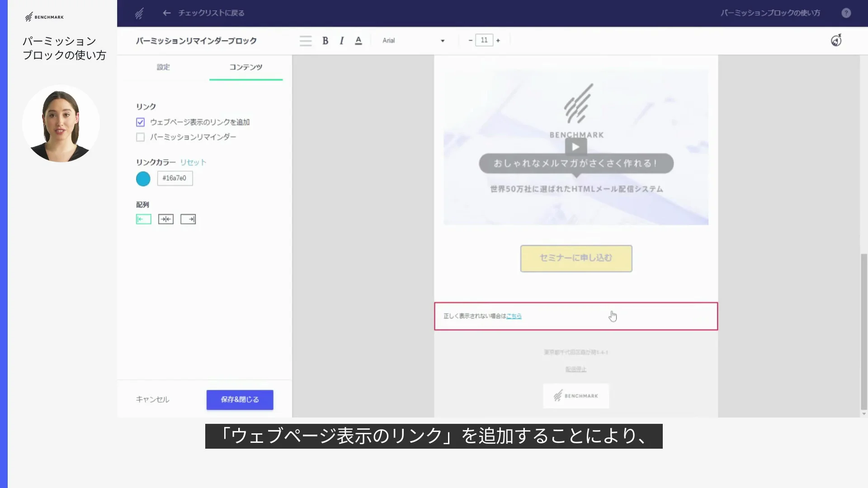Viewport: 868px width, 488px height.
Task: Align content to the left
Action: 144,219
